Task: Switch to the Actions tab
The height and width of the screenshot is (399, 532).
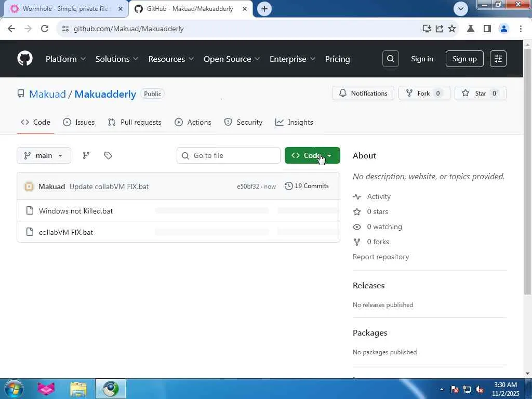Action: pos(193,122)
